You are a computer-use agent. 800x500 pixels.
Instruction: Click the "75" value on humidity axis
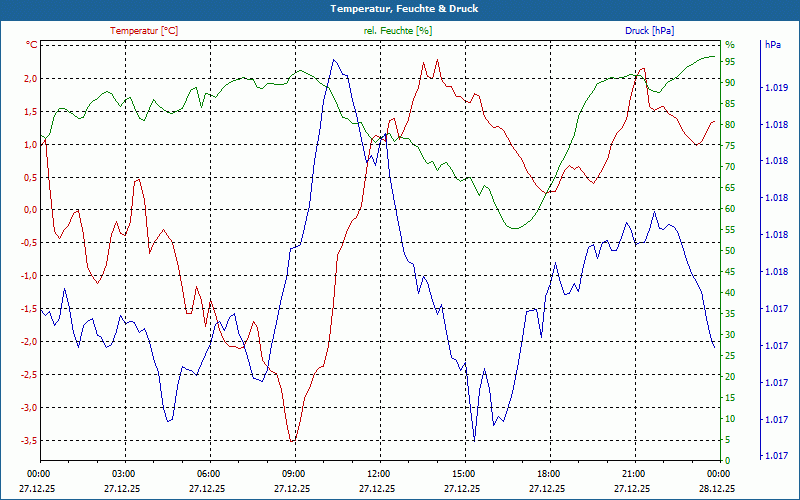pos(730,146)
